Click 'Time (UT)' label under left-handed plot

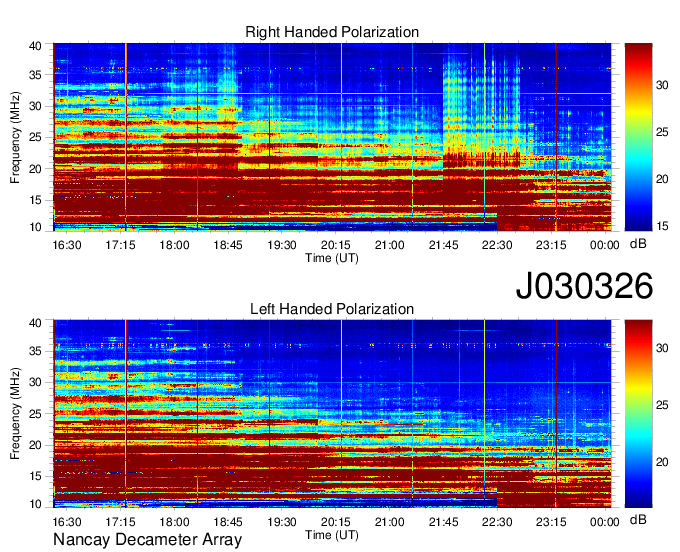coord(332,535)
